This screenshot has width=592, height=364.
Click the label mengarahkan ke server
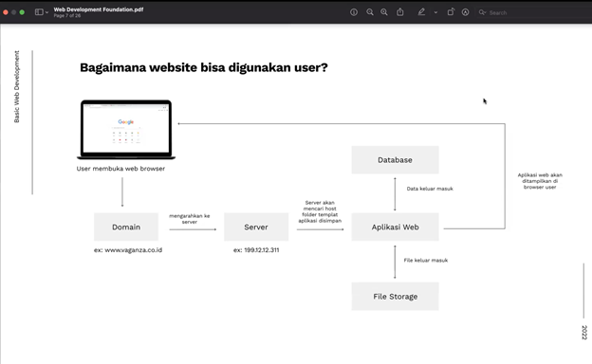pyautogui.click(x=190, y=219)
